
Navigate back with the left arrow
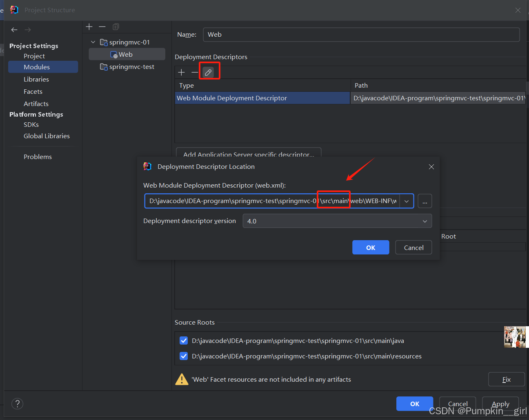14,30
